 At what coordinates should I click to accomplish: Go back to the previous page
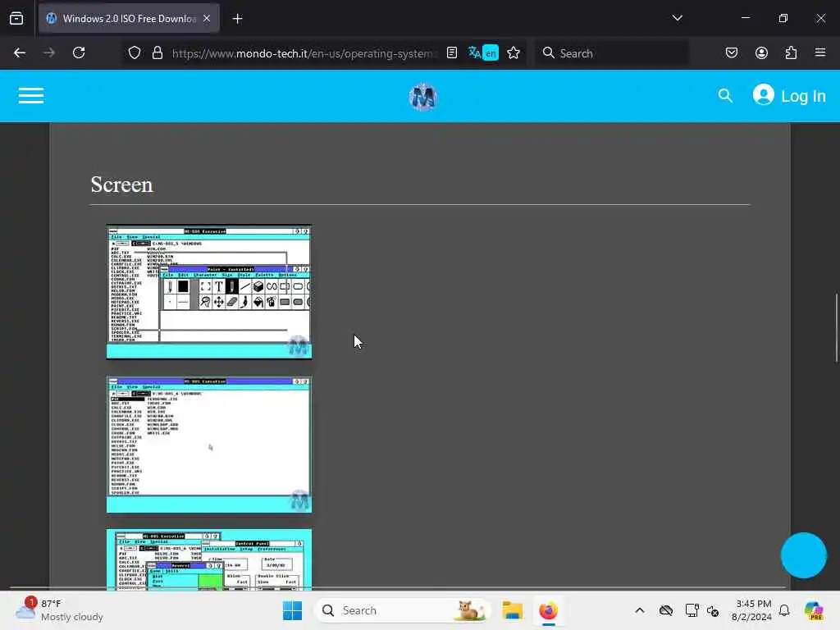tap(20, 52)
